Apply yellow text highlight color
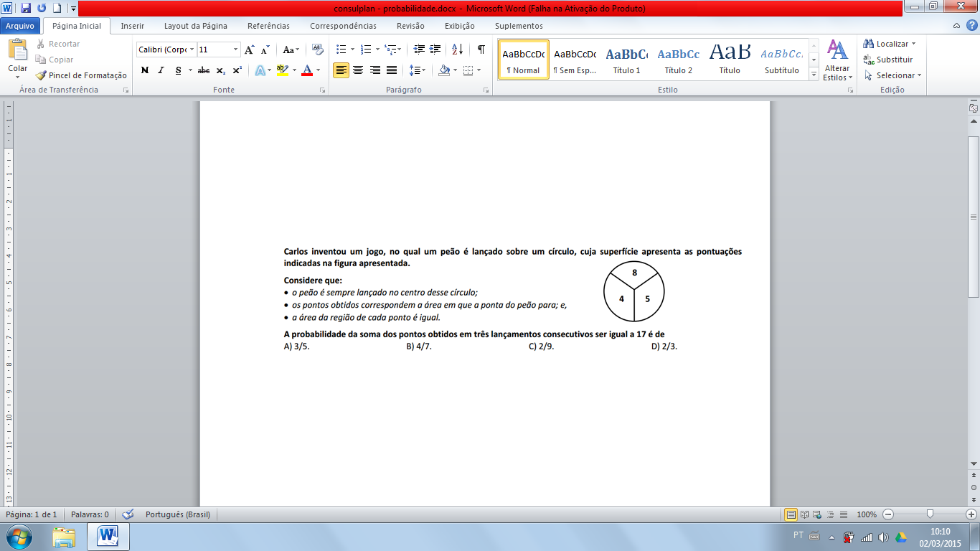Image resolution: width=980 pixels, height=551 pixels. coord(282,70)
